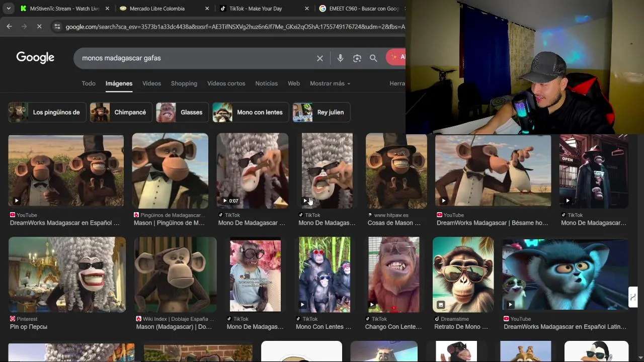
Task: Filter by Chimpancé chip
Action: (x=121, y=112)
